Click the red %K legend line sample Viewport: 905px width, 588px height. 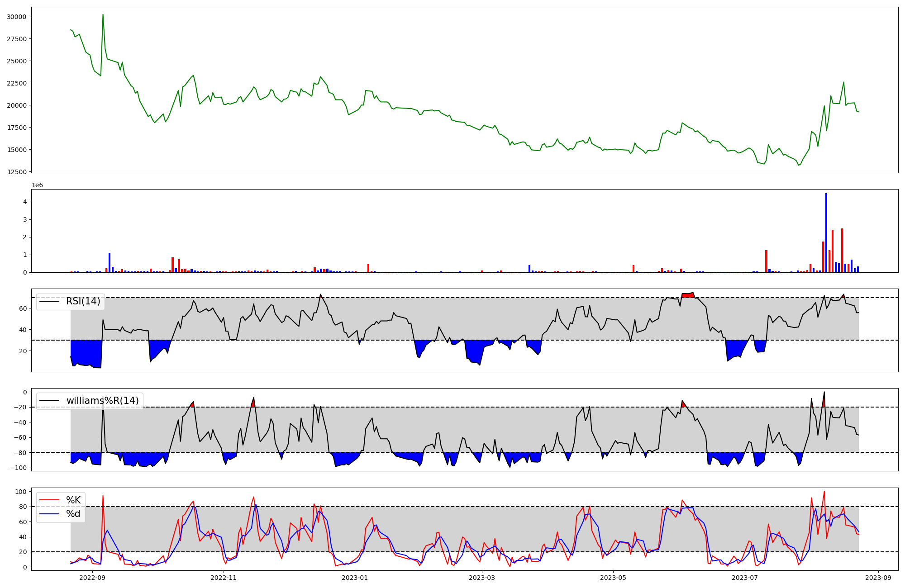[x=49, y=500]
